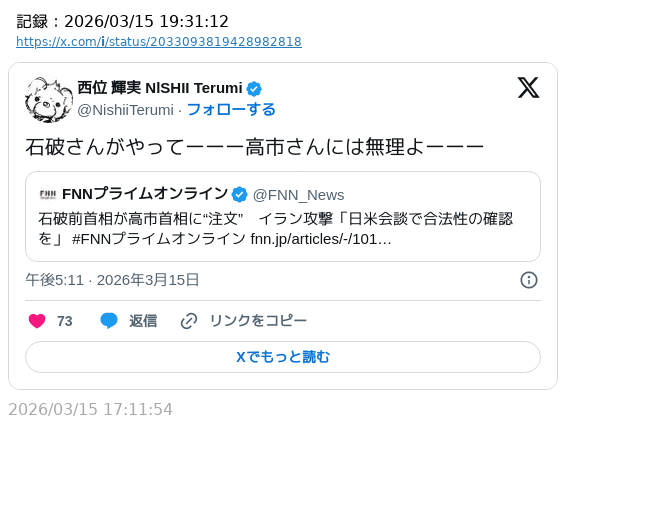Click the 73 likes count
660x525 pixels.
coord(65,321)
